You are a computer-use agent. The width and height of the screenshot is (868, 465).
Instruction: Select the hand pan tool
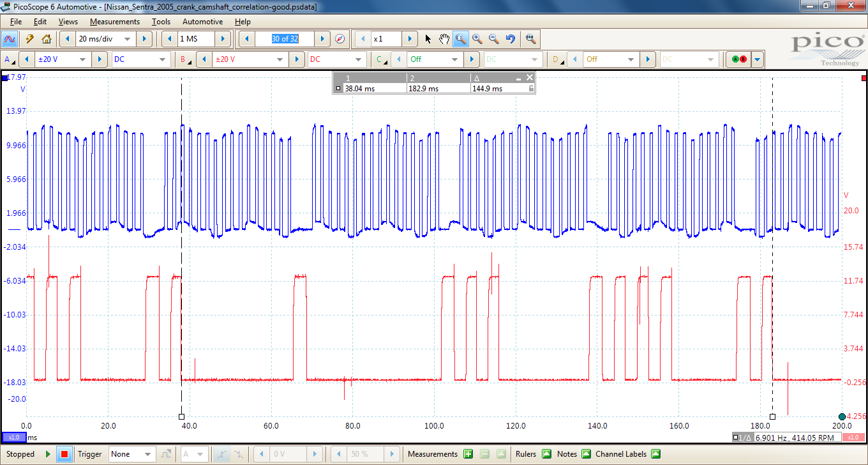tap(445, 39)
